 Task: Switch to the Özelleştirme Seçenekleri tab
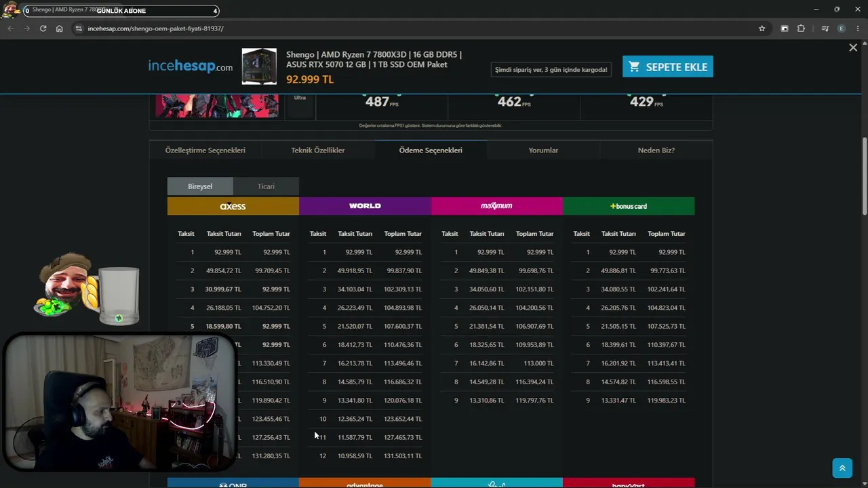tap(205, 150)
